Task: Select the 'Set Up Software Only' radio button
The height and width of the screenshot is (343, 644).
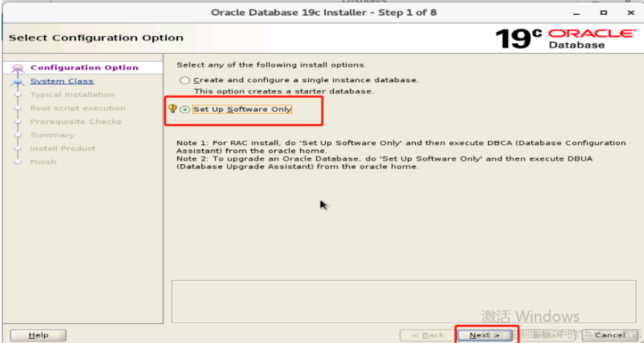Action: tap(185, 110)
